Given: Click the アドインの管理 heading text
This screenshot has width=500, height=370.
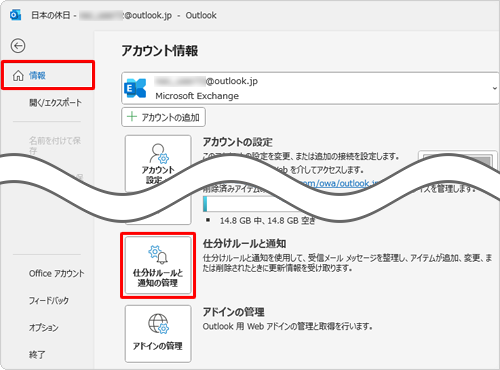Looking at the screenshot, I should (x=233, y=312).
